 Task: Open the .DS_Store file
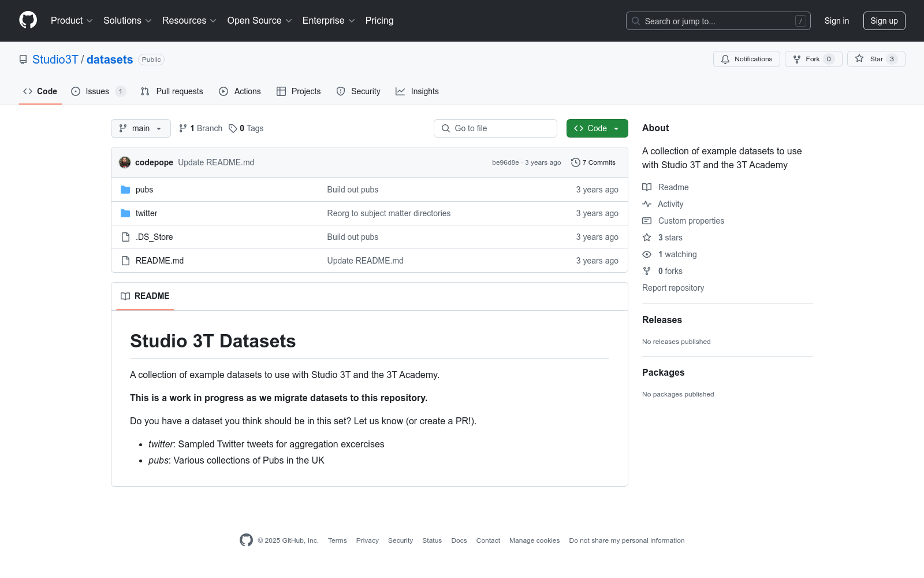(x=154, y=237)
